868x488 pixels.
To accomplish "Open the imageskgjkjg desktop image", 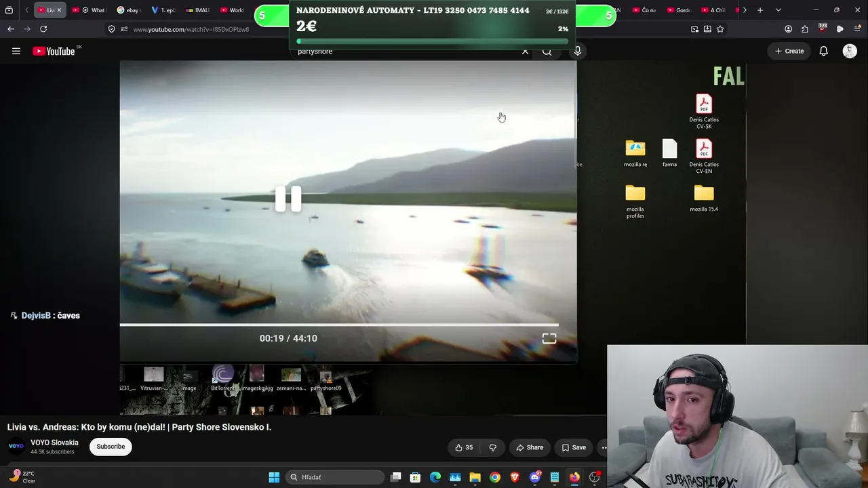I will (x=257, y=378).
